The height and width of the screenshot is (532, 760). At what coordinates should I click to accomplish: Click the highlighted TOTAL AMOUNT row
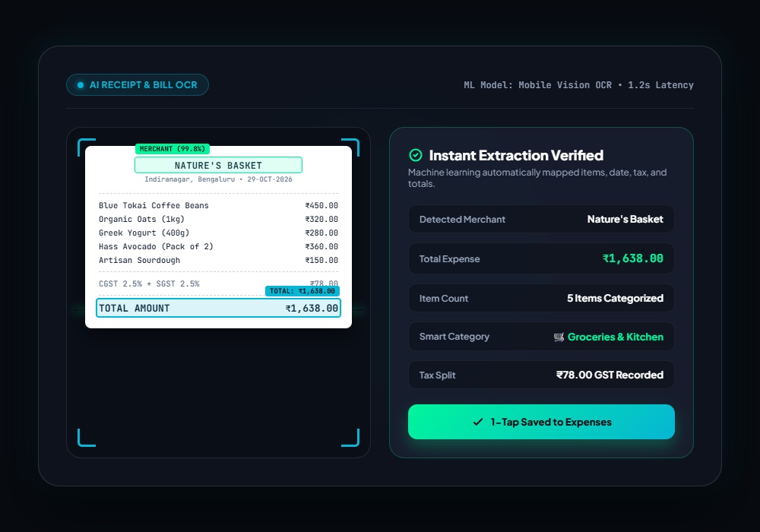pos(218,308)
